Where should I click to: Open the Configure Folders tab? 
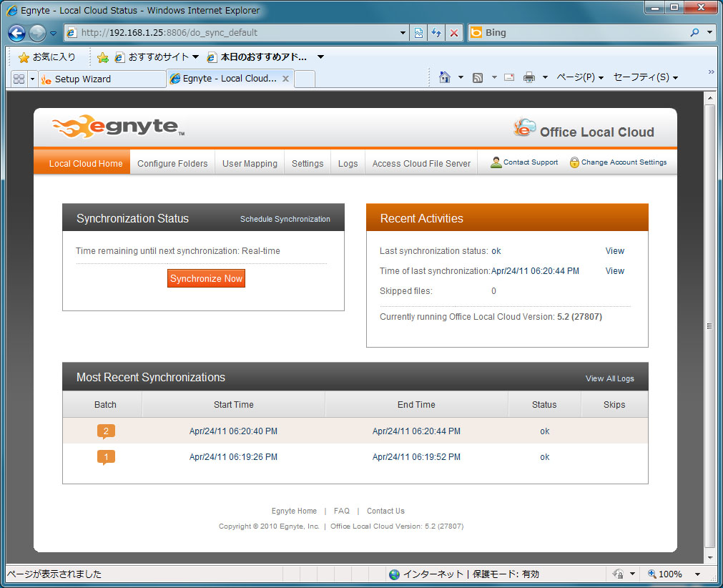point(172,164)
